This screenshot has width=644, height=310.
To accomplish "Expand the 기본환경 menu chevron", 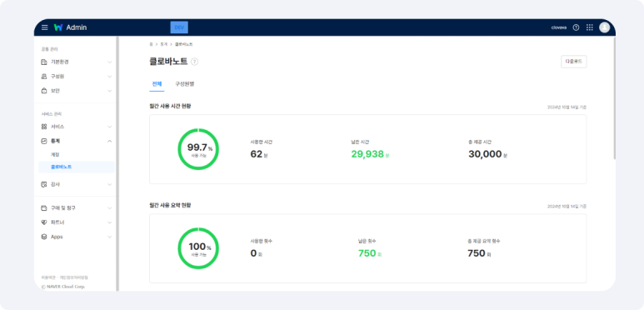I will tap(110, 62).
